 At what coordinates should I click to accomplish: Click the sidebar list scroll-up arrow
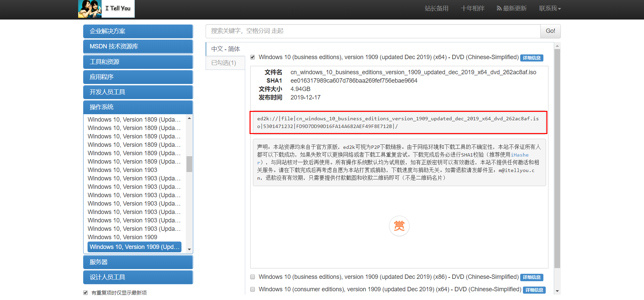point(190,118)
